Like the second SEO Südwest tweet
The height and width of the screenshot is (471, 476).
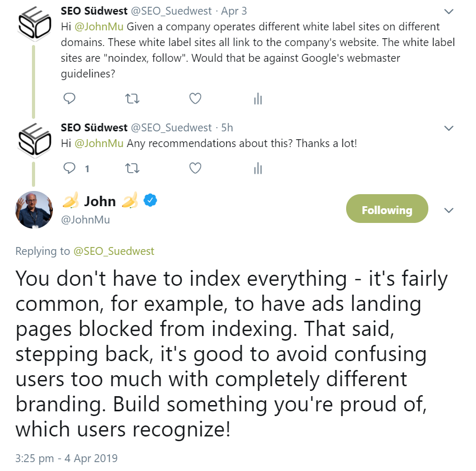pyautogui.click(x=195, y=168)
